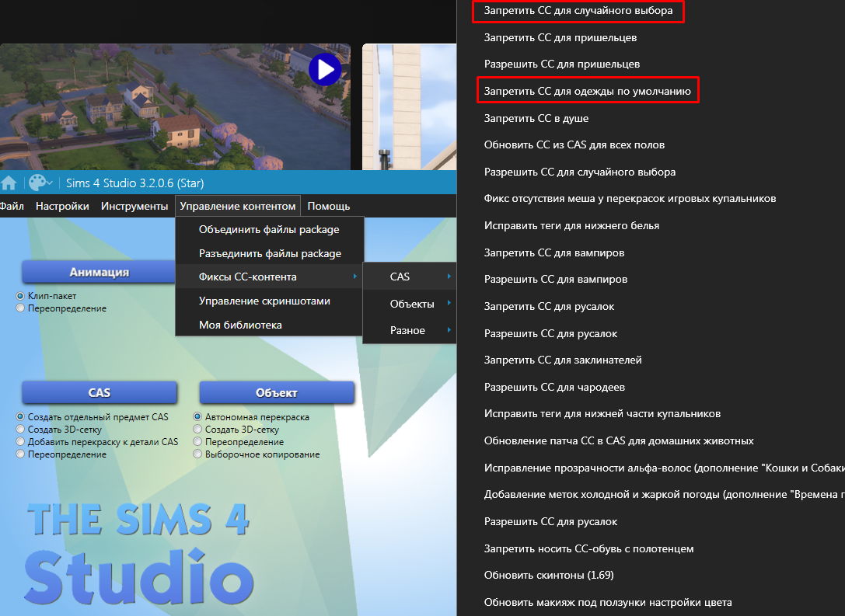Image resolution: width=845 pixels, height=616 pixels.
Task: Select Автономная перекраска radio button
Action: click(x=197, y=417)
